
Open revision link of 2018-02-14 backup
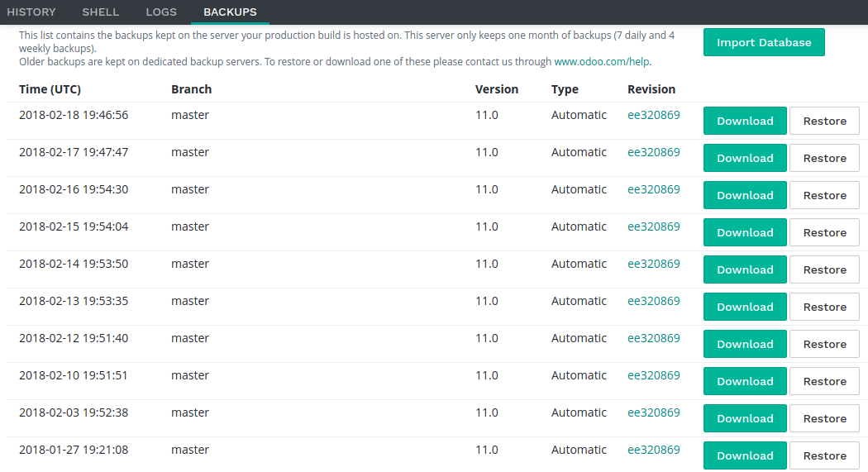(x=654, y=264)
